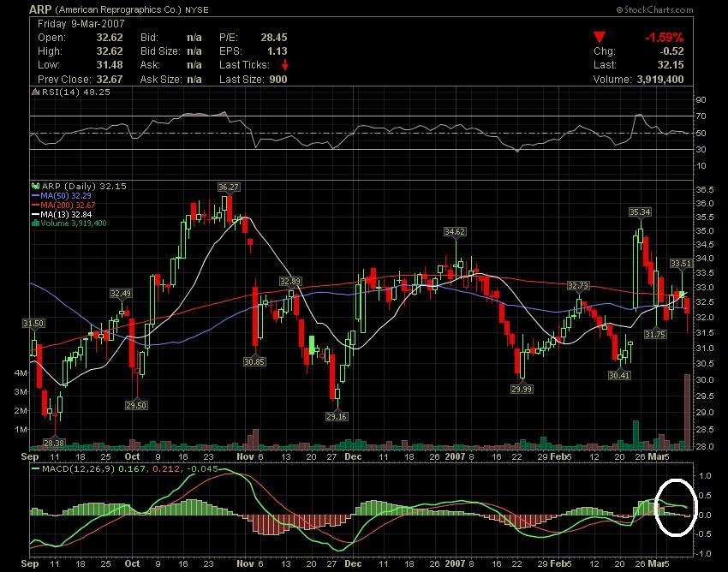
Task: Click the 32.73 price label in February
Action: click(x=578, y=286)
